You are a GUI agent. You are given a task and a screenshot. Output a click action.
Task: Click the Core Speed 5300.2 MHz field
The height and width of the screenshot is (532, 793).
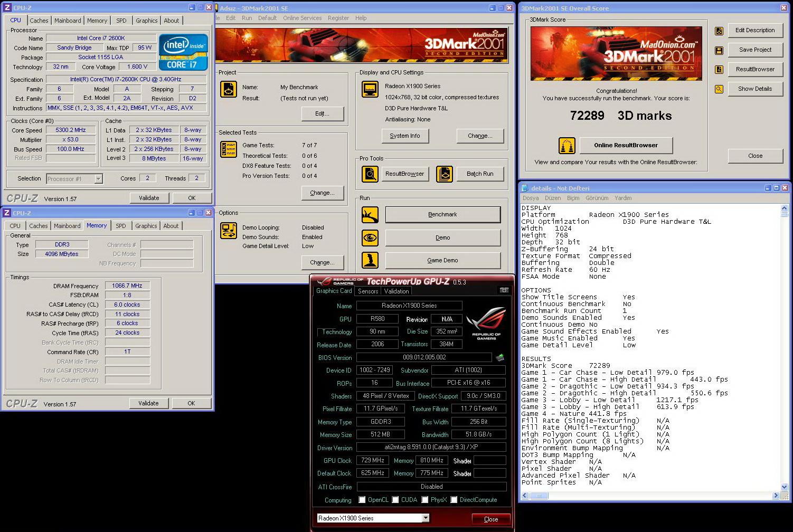tap(71, 130)
